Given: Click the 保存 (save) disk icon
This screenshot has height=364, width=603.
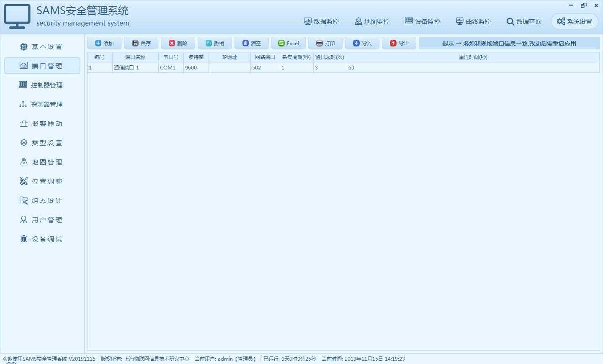Looking at the screenshot, I should click(x=135, y=43).
